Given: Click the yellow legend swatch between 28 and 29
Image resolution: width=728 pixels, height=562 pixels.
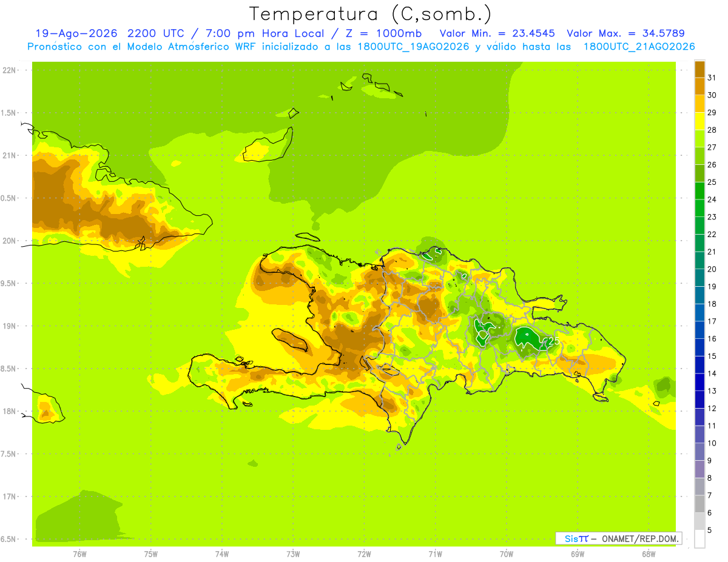Looking at the screenshot, I should click(699, 121).
